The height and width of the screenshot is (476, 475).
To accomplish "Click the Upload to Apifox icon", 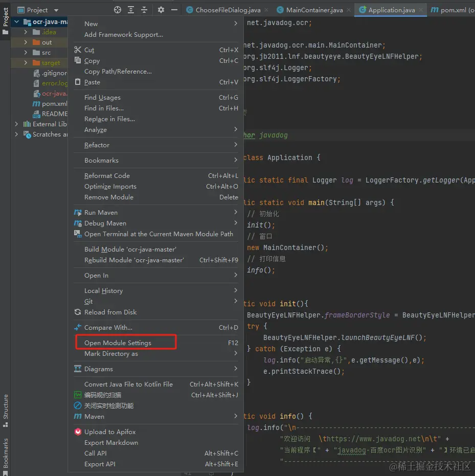I will click(x=77, y=432).
